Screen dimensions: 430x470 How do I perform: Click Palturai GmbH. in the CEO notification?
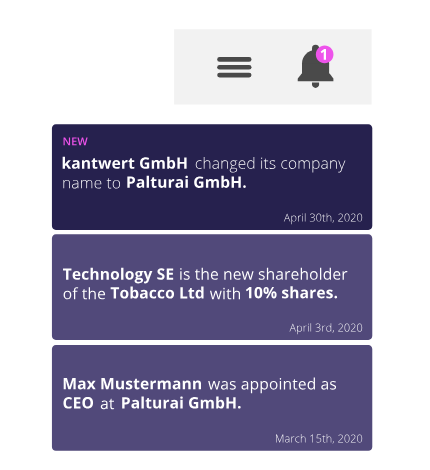(x=181, y=403)
